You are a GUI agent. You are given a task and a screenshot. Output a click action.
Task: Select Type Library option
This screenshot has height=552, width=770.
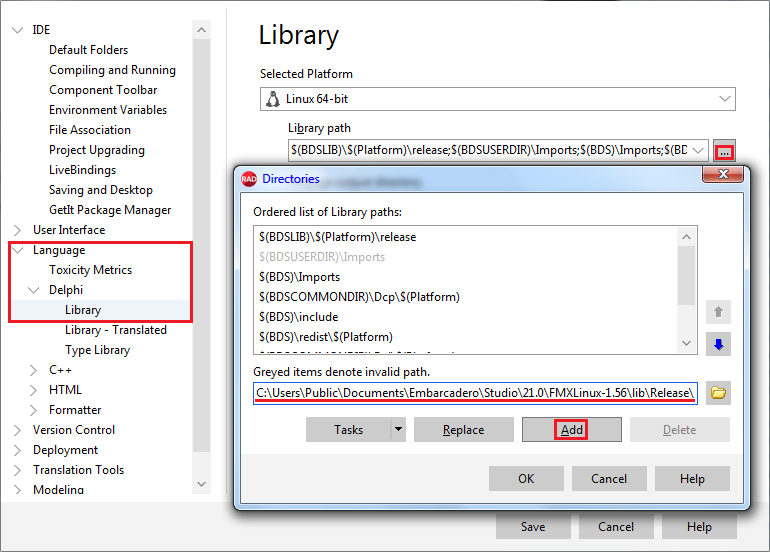(97, 350)
